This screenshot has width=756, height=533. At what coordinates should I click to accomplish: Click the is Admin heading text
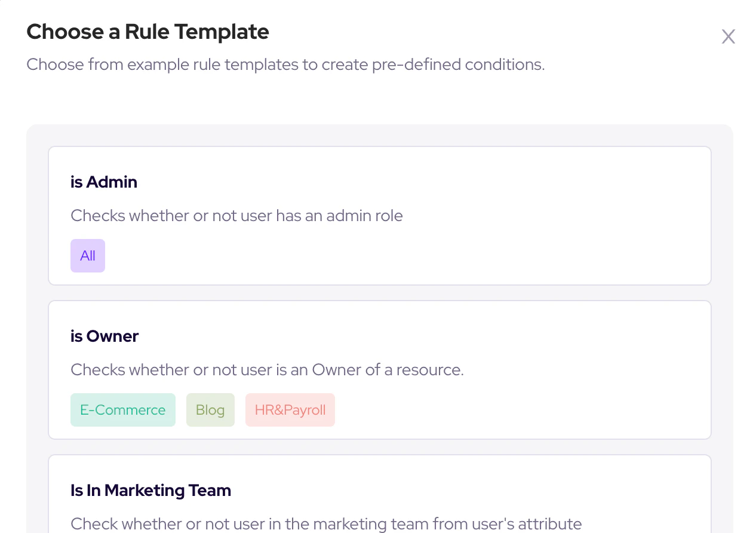(x=103, y=182)
